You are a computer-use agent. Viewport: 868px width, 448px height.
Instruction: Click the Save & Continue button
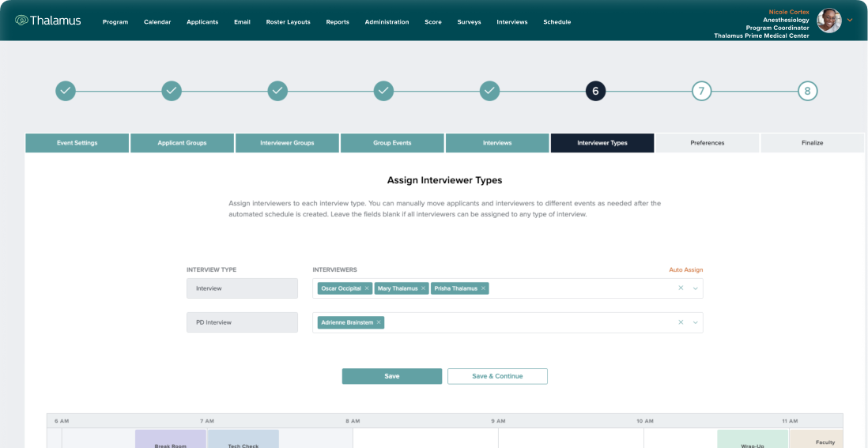(x=497, y=376)
